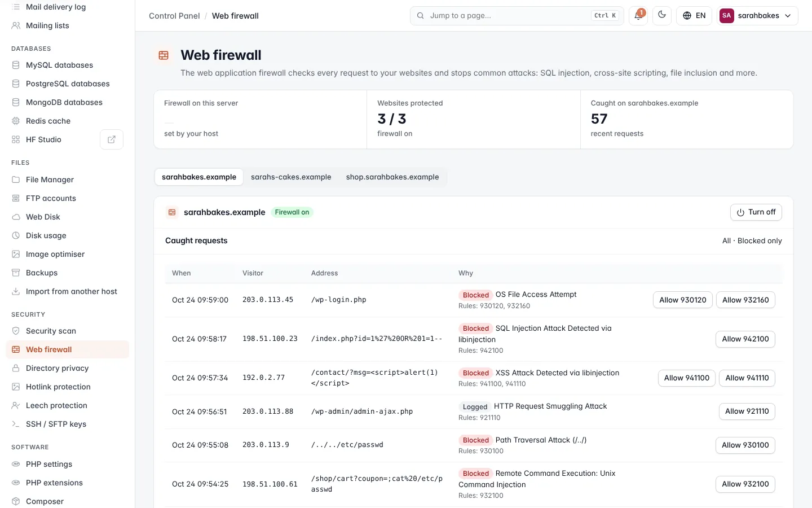
Task: Click the Security scan shield icon
Action: click(x=16, y=331)
